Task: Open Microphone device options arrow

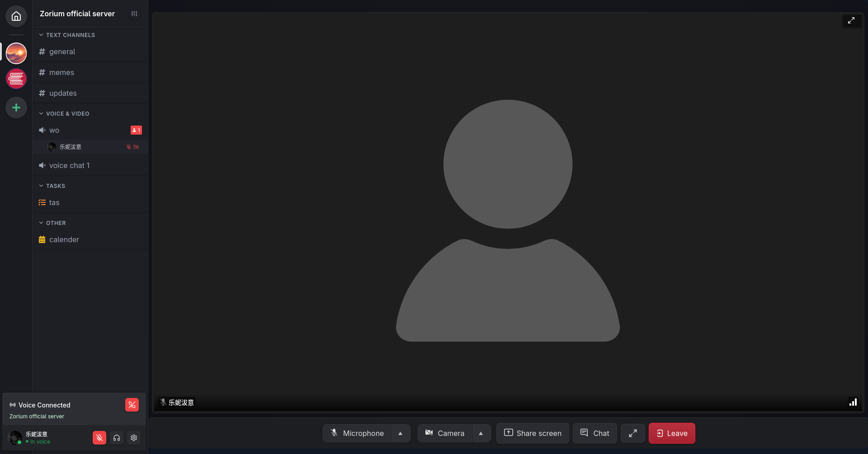Action: pos(401,433)
